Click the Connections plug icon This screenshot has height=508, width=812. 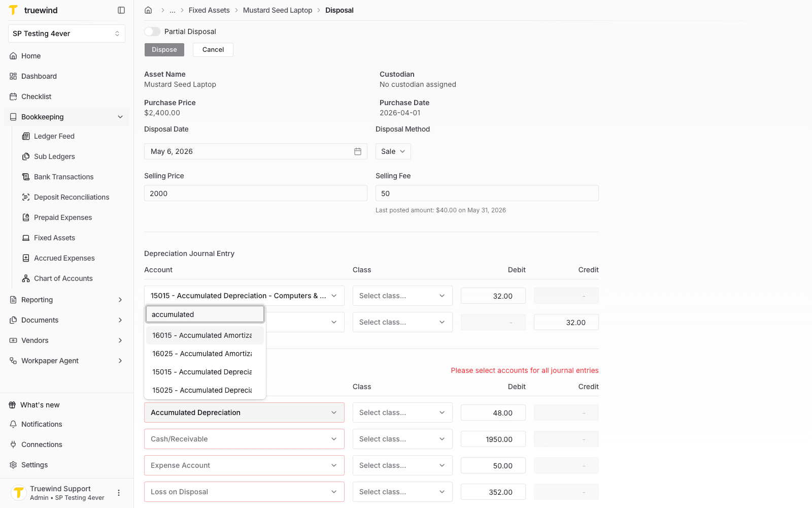(x=13, y=444)
